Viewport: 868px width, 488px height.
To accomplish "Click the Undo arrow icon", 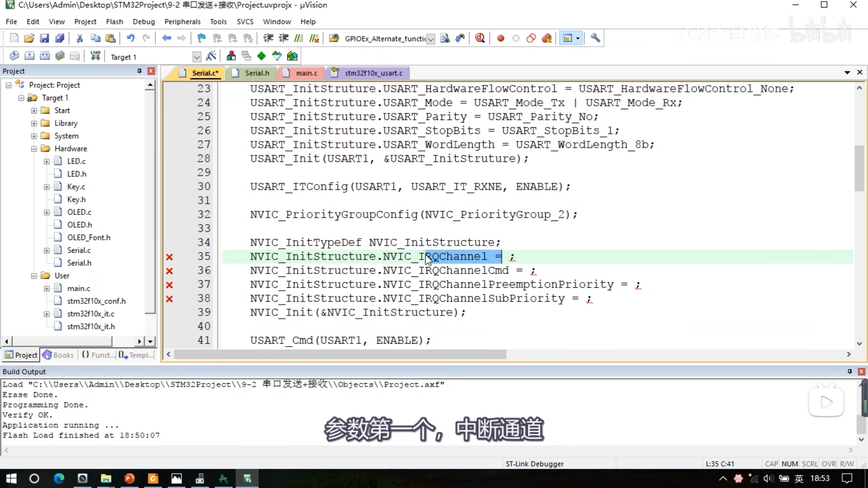I will pyautogui.click(x=130, y=38).
